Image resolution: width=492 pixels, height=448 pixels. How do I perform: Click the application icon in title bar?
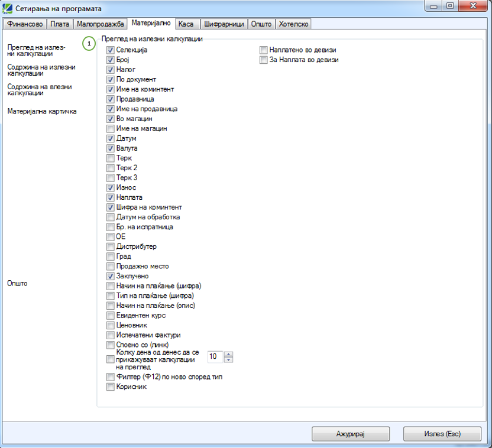coord(8,9)
